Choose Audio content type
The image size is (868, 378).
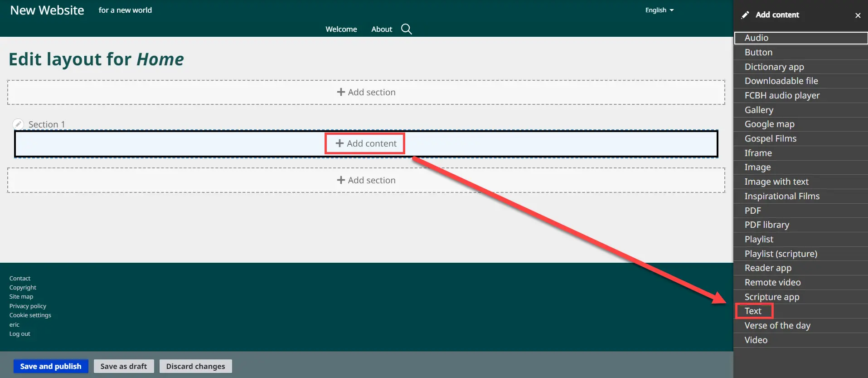pos(756,38)
